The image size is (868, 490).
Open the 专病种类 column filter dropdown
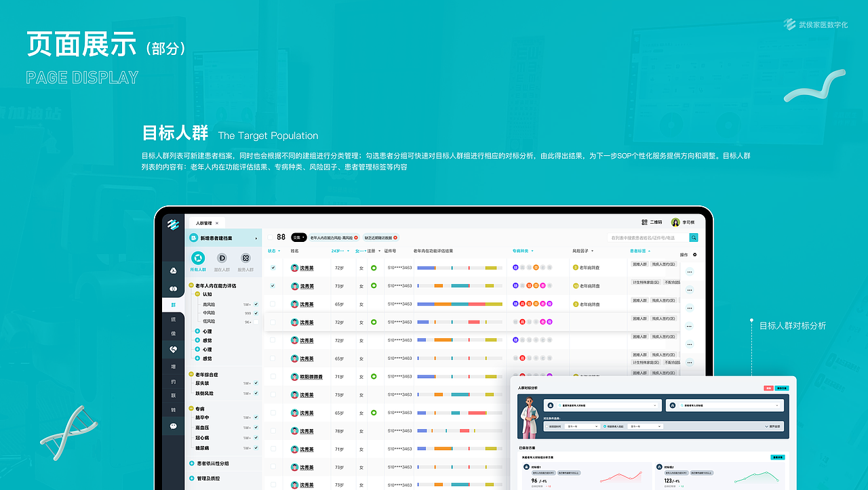tap(522, 251)
